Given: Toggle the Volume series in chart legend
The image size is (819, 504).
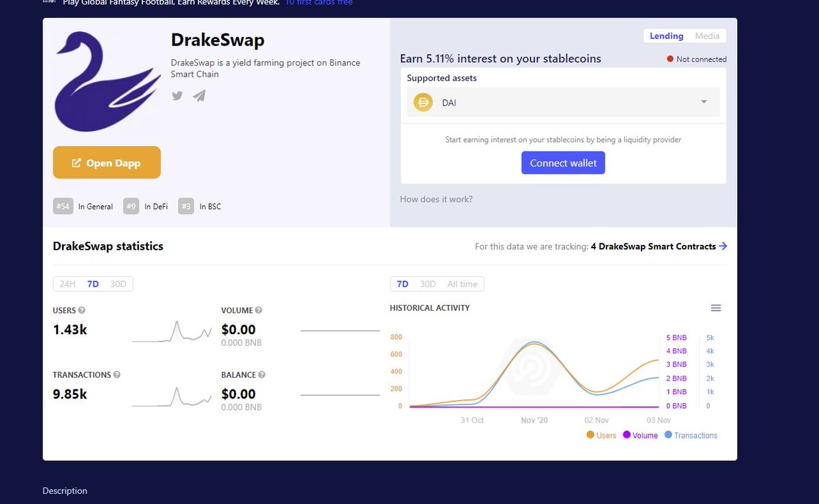Looking at the screenshot, I should (641, 435).
